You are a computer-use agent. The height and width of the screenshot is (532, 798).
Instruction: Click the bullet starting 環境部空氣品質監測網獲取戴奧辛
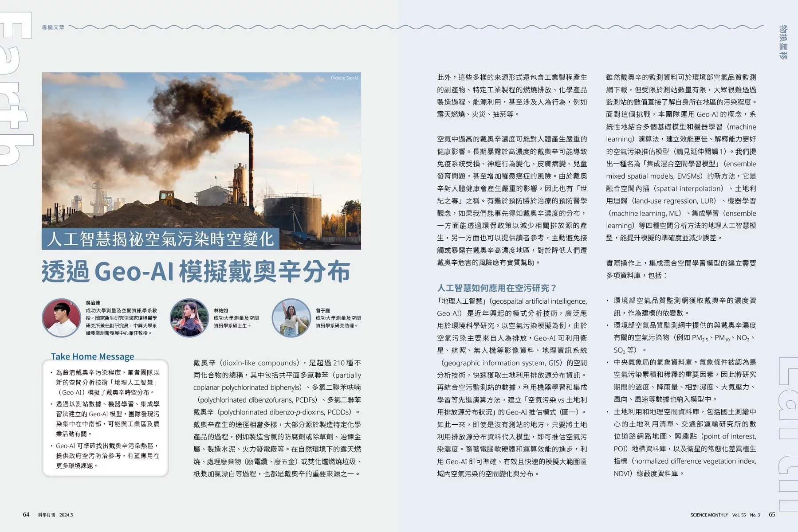click(x=681, y=306)
